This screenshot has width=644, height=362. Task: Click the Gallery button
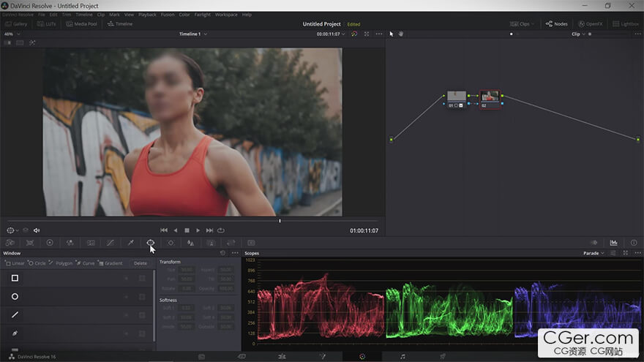[x=16, y=24]
